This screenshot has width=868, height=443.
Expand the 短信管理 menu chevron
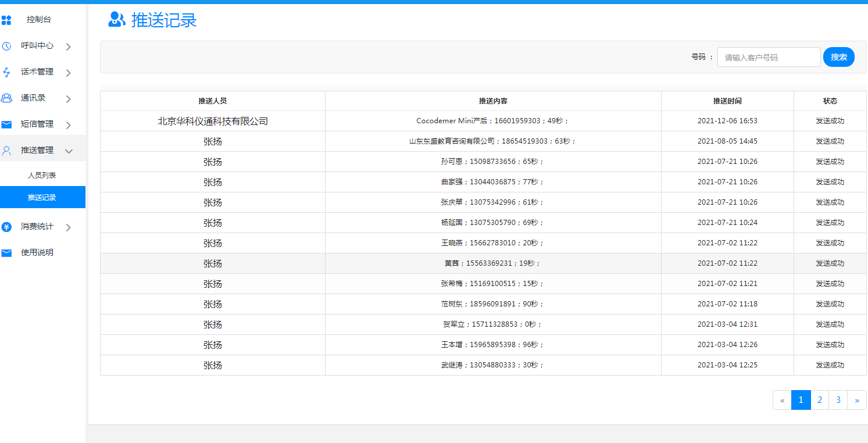(x=69, y=125)
